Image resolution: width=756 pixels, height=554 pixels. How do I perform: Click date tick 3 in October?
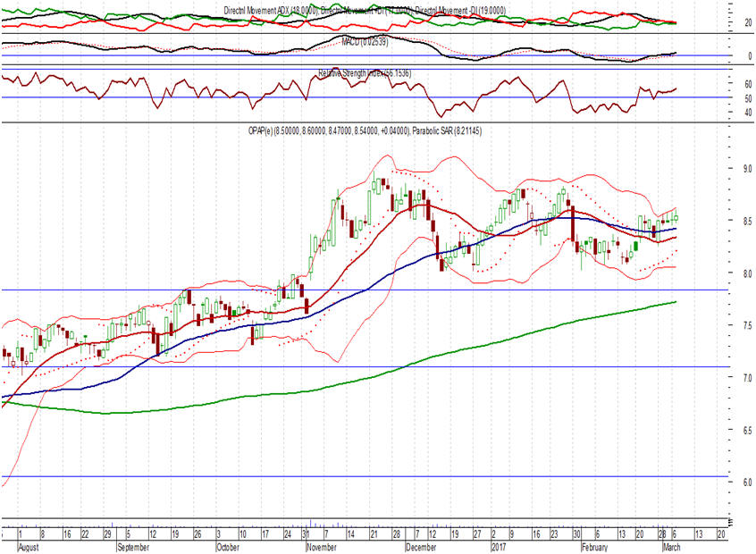click(x=218, y=534)
